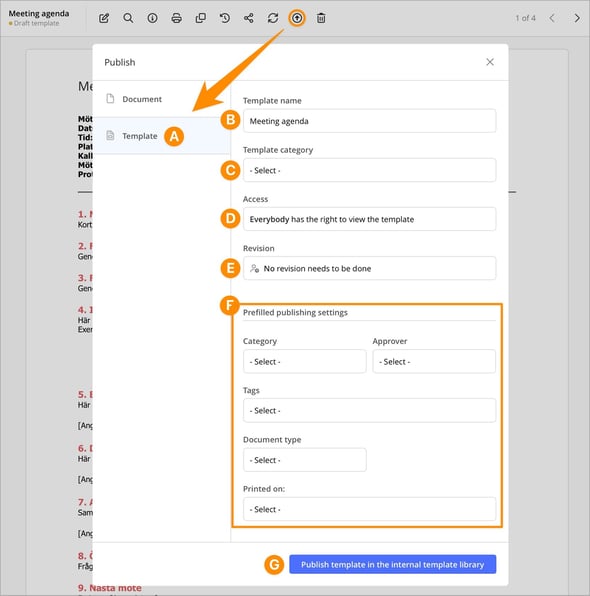Click the refresh arrows icon
The width and height of the screenshot is (590, 596).
(273, 18)
